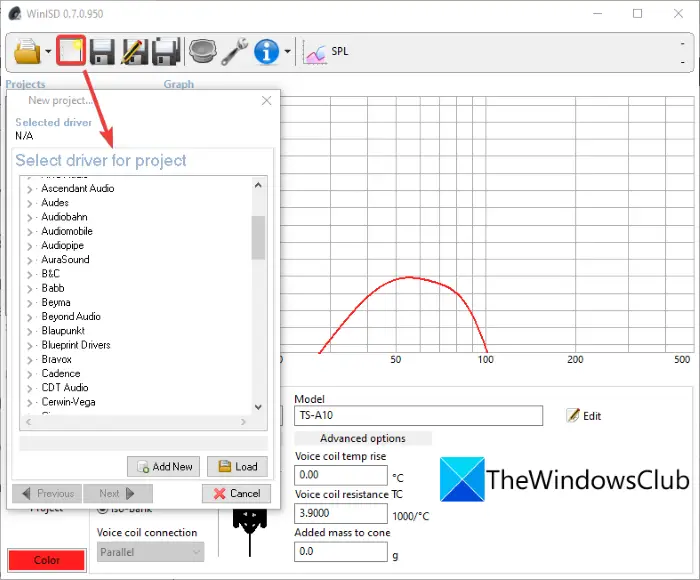Click Voice coil resistance TC field
700x580 pixels.
pyautogui.click(x=341, y=513)
